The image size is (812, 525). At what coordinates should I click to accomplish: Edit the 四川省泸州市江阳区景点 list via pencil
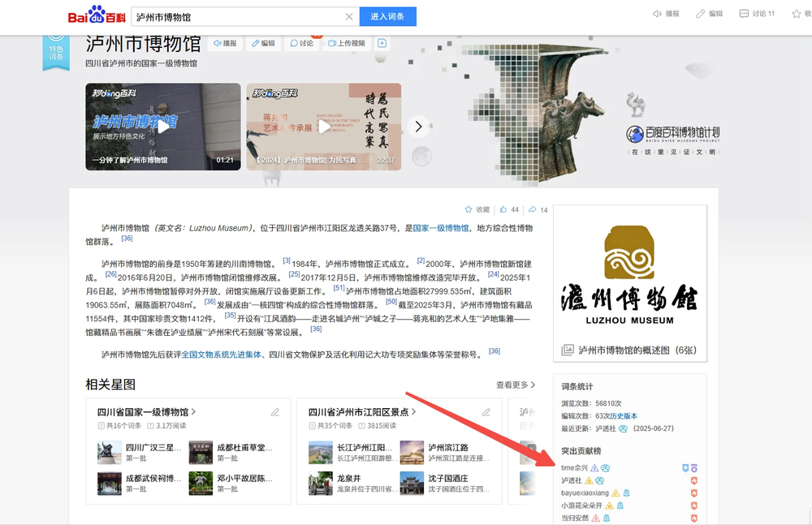(486, 412)
